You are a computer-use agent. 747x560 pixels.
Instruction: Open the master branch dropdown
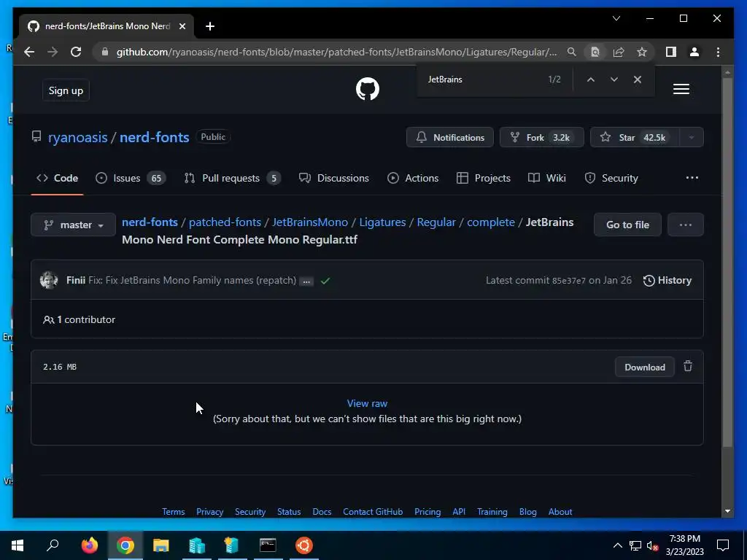pos(74,225)
